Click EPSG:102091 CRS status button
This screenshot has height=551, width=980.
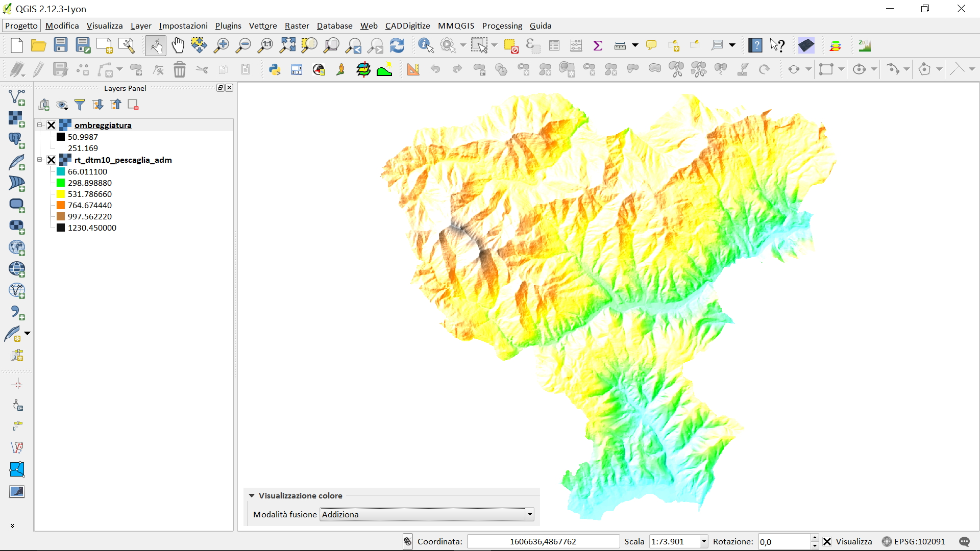[914, 541]
